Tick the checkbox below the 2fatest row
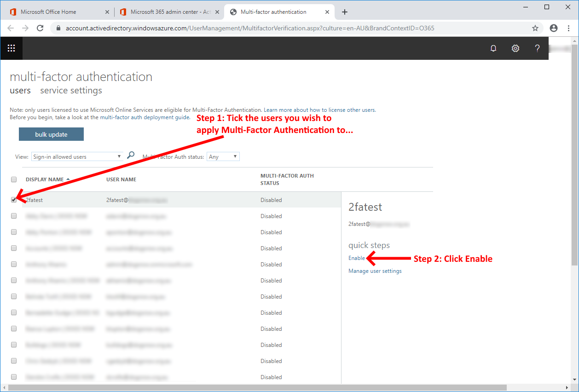 (14, 216)
